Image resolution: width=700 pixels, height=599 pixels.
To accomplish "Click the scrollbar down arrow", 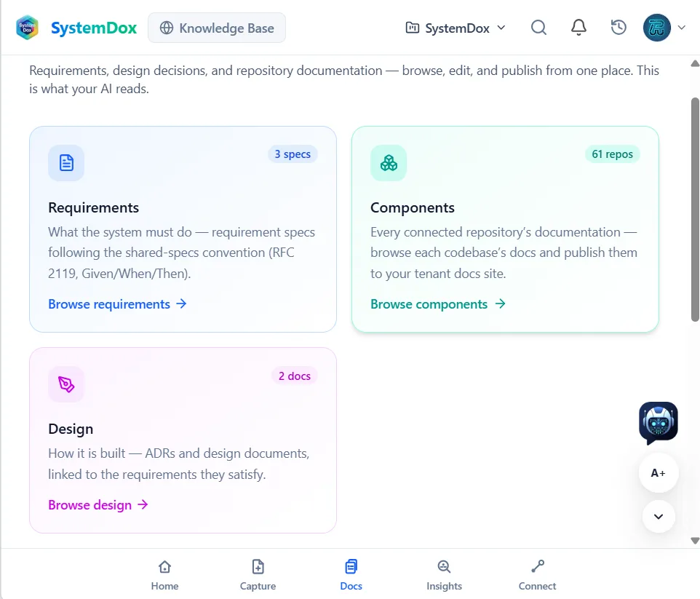I will (x=695, y=541).
